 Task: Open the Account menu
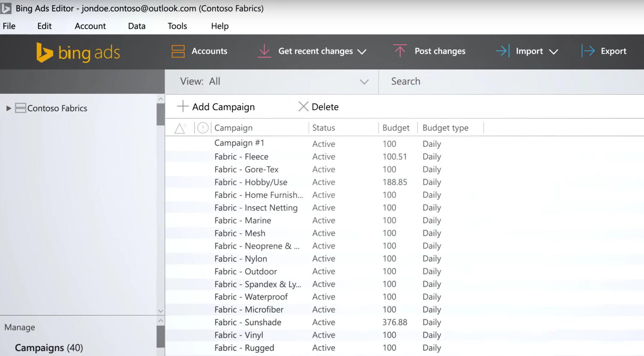[90, 26]
